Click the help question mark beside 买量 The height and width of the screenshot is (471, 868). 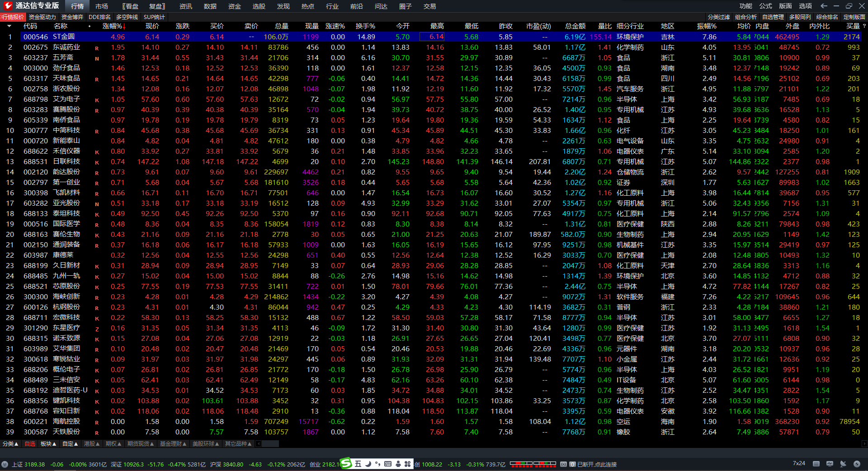(x=864, y=26)
